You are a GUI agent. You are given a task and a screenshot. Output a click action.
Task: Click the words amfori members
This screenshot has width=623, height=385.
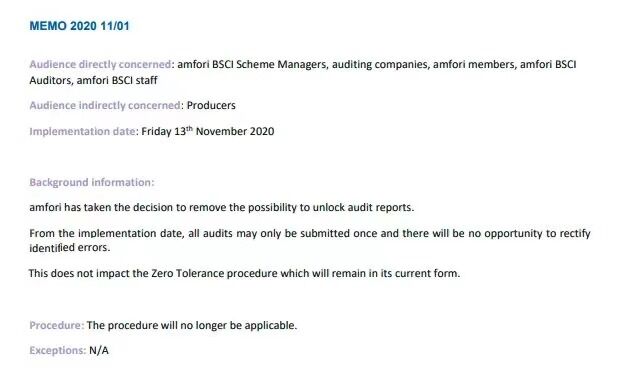(x=474, y=64)
